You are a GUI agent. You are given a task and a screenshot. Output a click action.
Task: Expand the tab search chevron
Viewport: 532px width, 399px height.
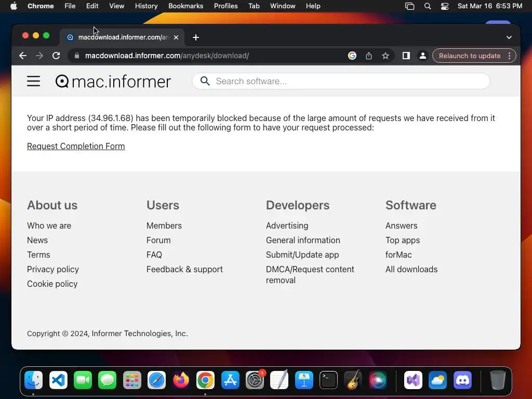(x=509, y=37)
